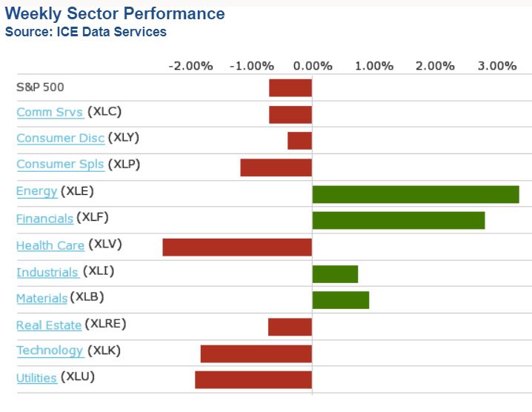This screenshot has height=412, width=532.
Task: Click the green Industrials performance bar
Action: coord(335,273)
